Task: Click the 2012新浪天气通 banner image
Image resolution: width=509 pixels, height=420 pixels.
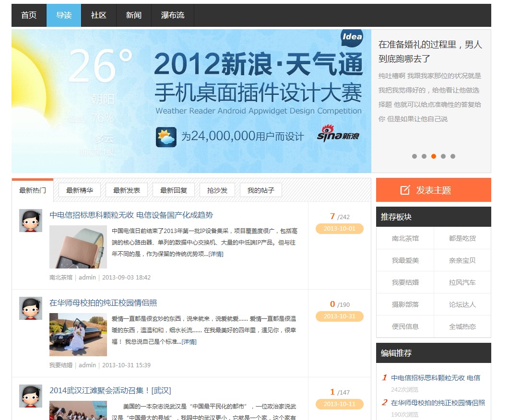Action: pyautogui.click(x=191, y=101)
